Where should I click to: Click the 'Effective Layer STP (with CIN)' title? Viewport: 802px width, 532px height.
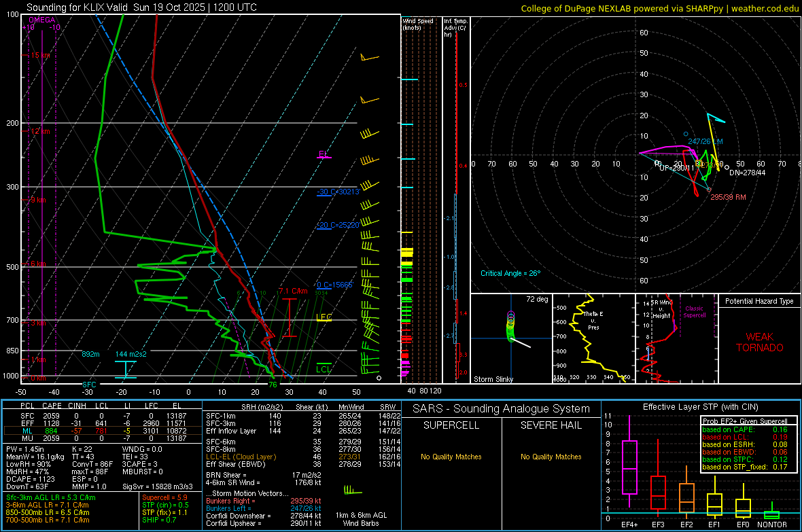pos(700,407)
